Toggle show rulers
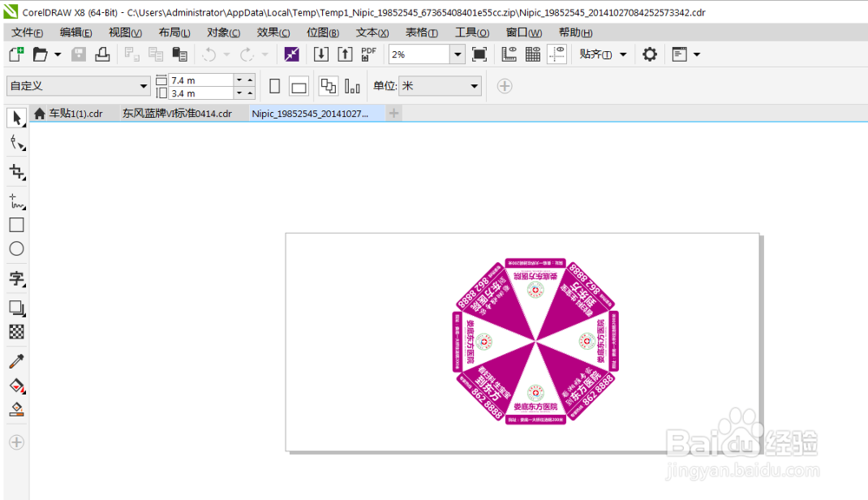This screenshot has width=868, height=500. point(509,55)
